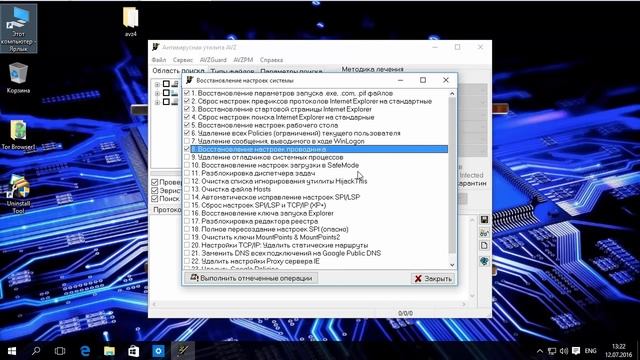Select the Uninstall Tool desktop icon

18,194
